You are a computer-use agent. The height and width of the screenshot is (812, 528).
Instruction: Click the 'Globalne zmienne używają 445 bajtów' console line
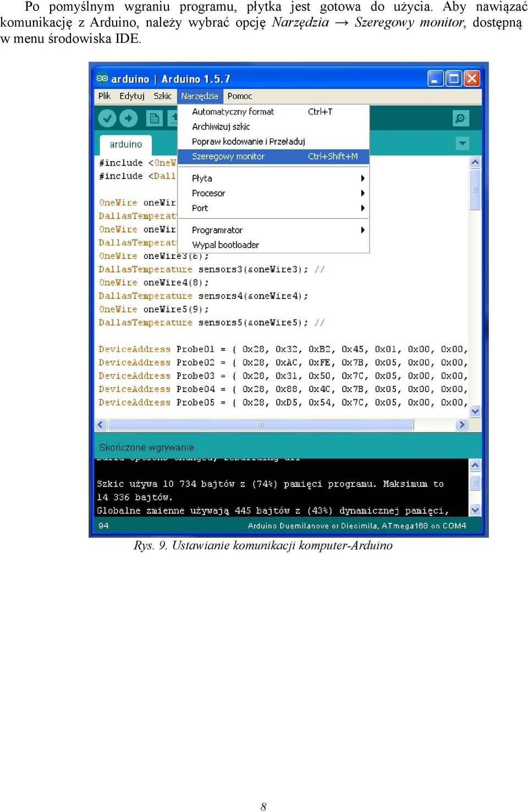click(x=273, y=511)
